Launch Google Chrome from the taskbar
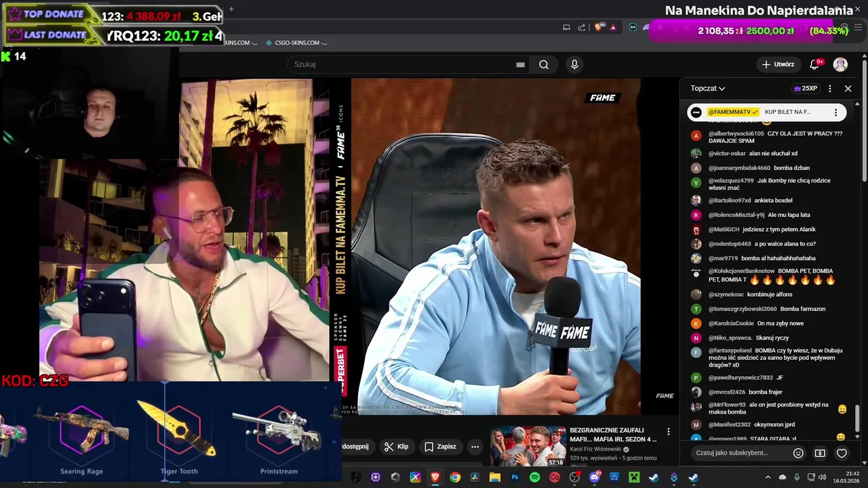 pyautogui.click(x=455, y=477)
